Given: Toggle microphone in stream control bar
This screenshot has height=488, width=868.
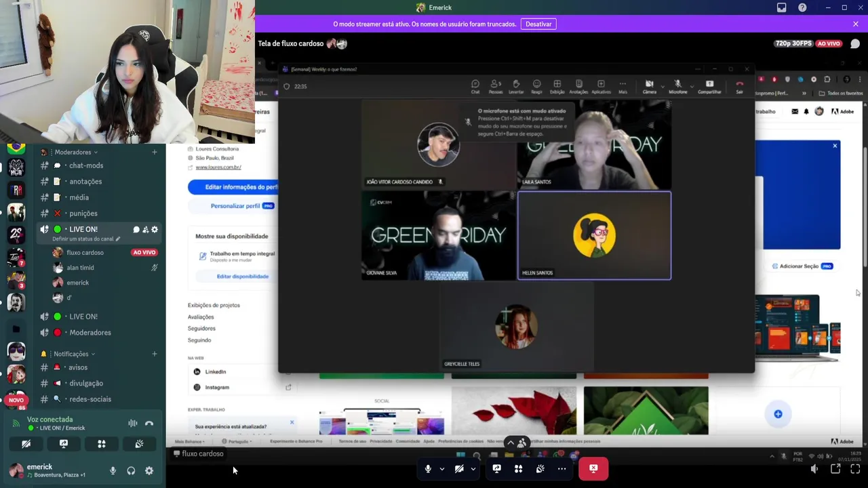Looking at the screenshot, I should tap(428, 468).
